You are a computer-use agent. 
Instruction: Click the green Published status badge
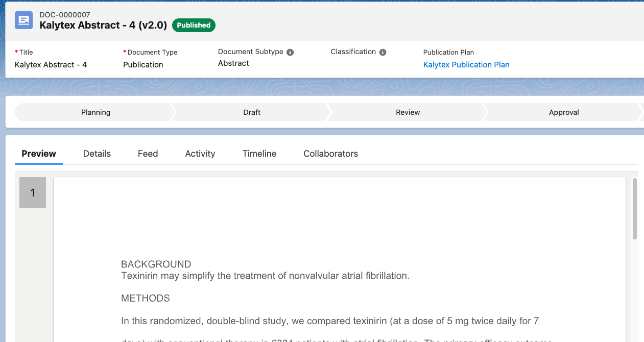pos(194,25)
